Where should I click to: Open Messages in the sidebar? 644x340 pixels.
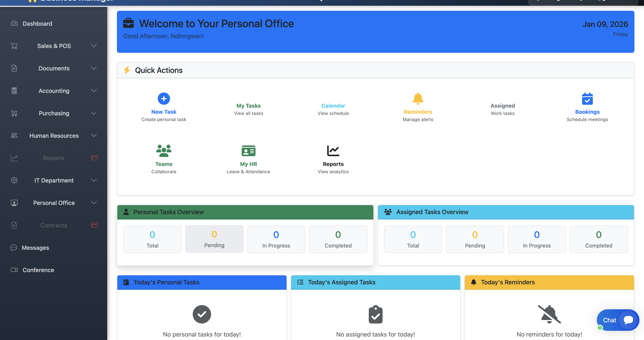tap(35, 248)
